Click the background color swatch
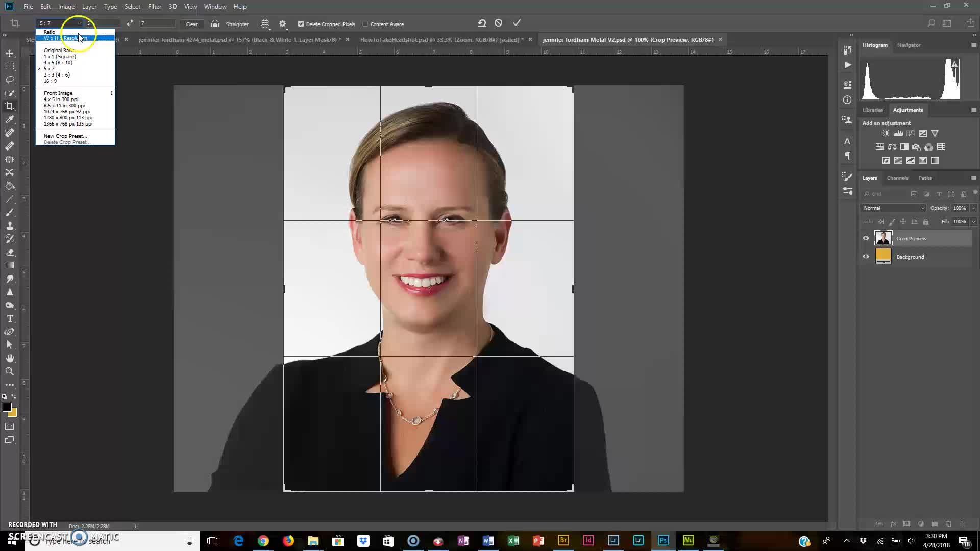Viewport: 980px width, 551px height. (13, 413)
